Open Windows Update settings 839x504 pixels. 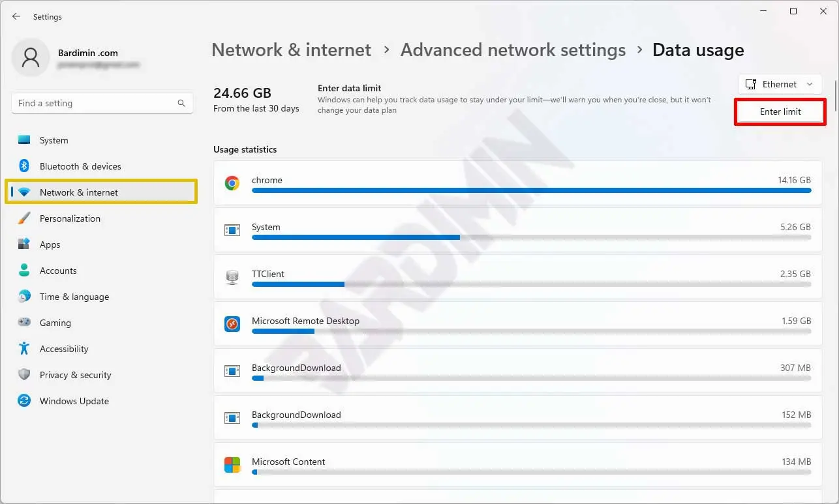click(74, 401)
